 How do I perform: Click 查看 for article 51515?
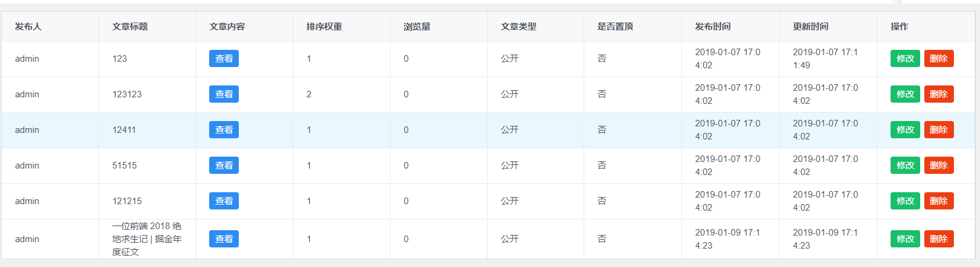point(224,165)
